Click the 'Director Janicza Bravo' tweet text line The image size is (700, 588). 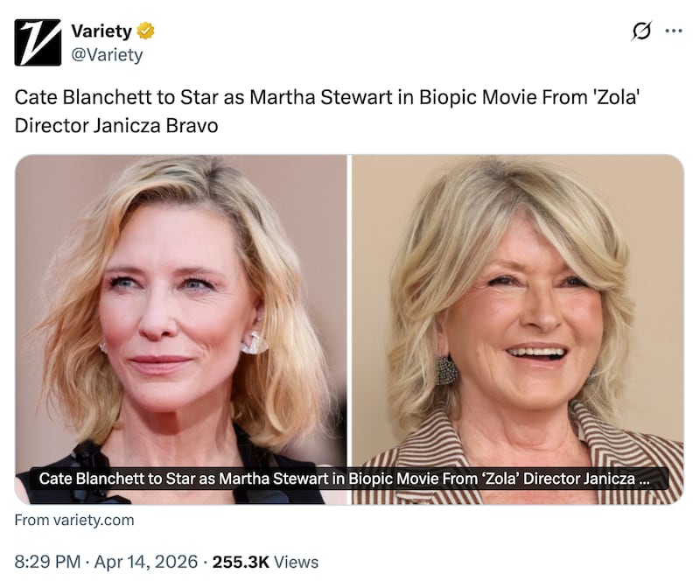[x=116, y=125]
